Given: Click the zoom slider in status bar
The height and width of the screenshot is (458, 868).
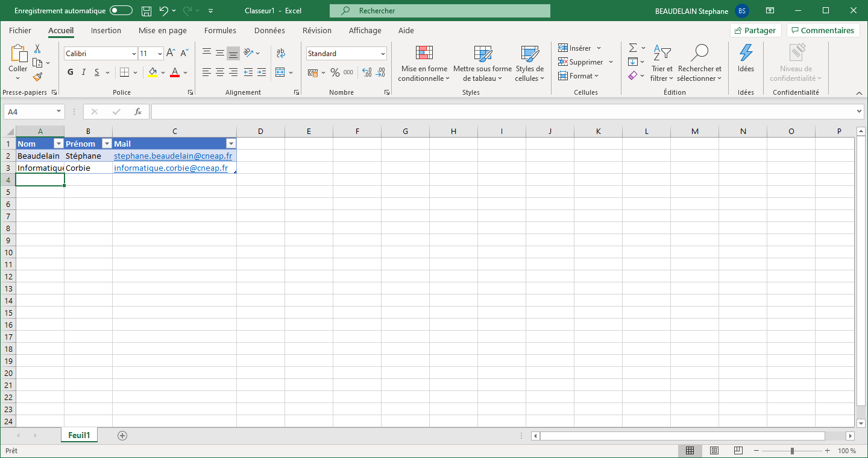Looking at the screenshot, I should click(792, 451).
